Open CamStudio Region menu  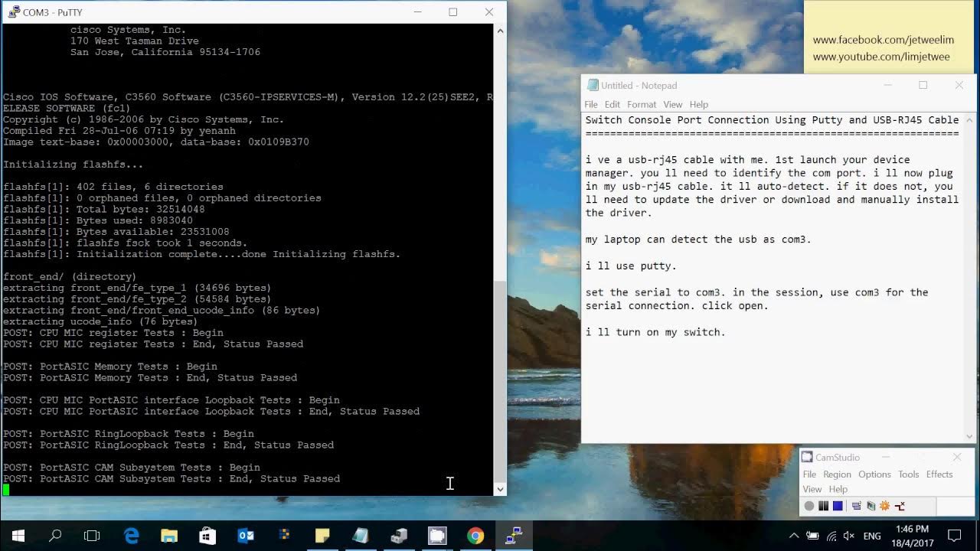coord(837,474)
